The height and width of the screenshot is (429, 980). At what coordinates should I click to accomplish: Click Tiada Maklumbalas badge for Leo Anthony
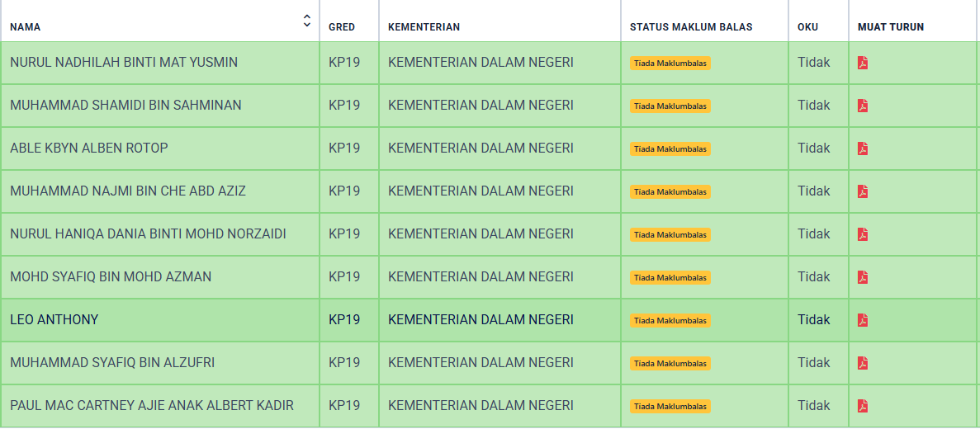[x=670, y=320]
